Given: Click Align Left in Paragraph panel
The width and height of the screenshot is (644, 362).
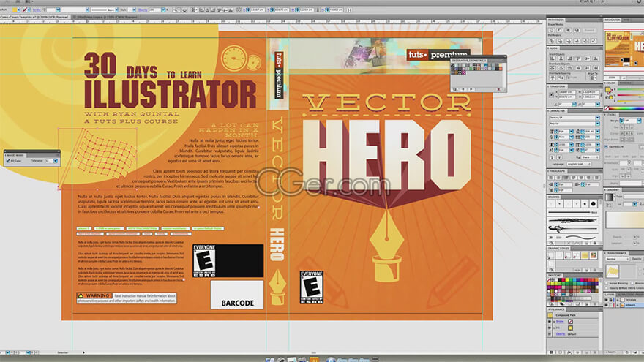Looking at the screenshot, I should click(551, 177).
